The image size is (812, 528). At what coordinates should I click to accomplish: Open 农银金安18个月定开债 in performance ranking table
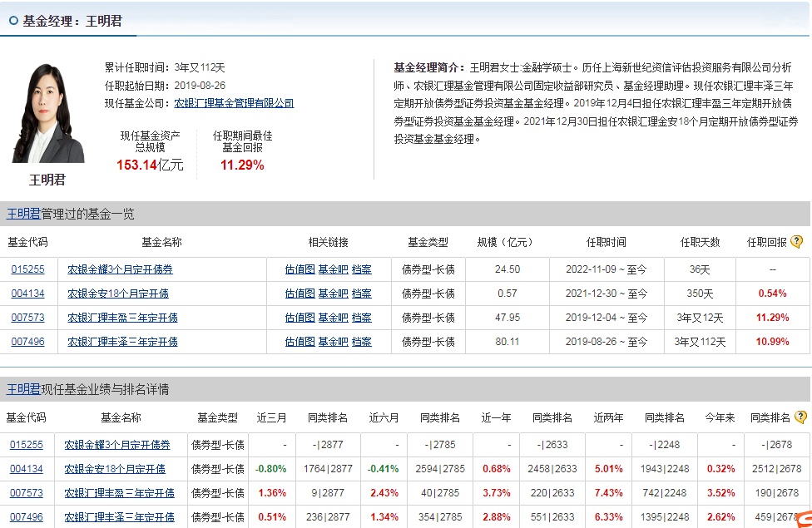tap(115, 469)
